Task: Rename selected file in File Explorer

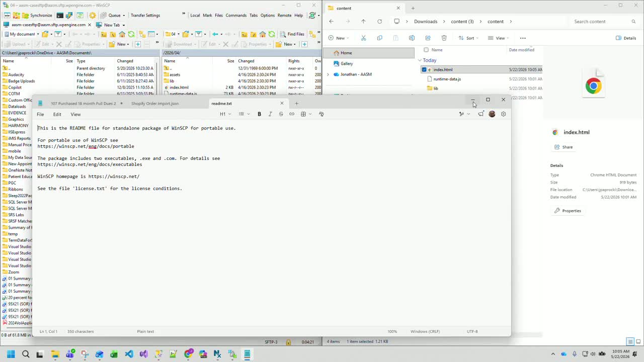Action: tap(412, 38)
